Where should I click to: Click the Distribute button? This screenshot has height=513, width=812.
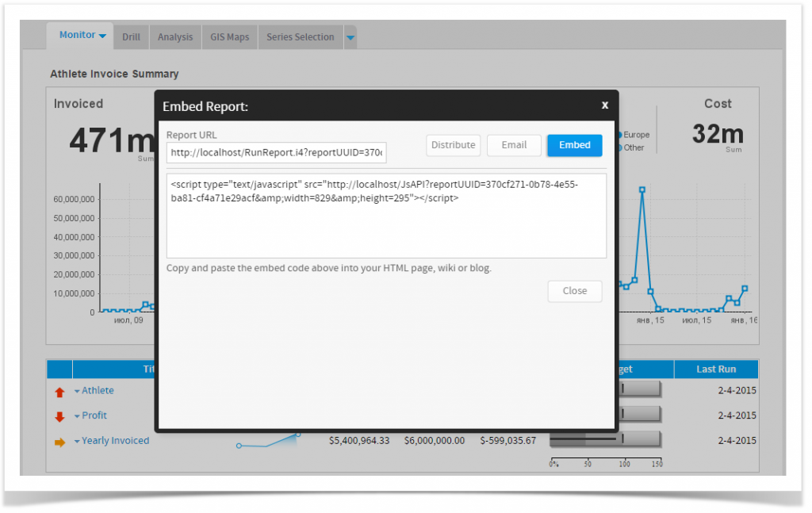pyautogui.click(x=453, y=145)
